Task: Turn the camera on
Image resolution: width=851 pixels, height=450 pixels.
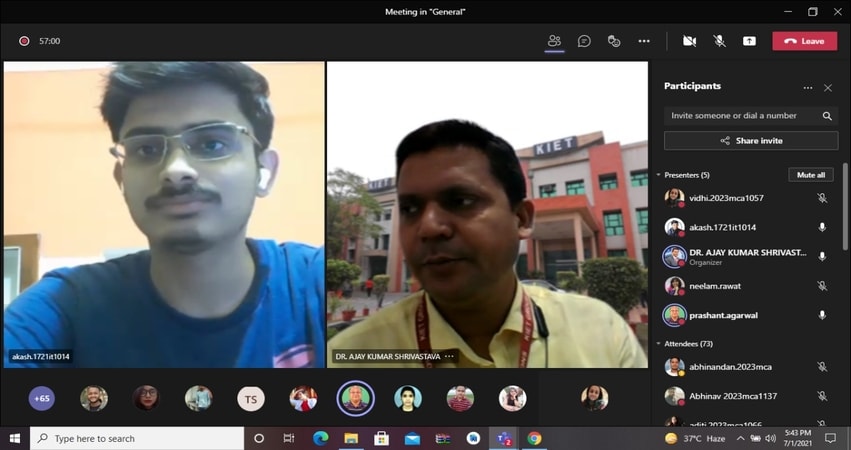Action: [x=689, y=41]
